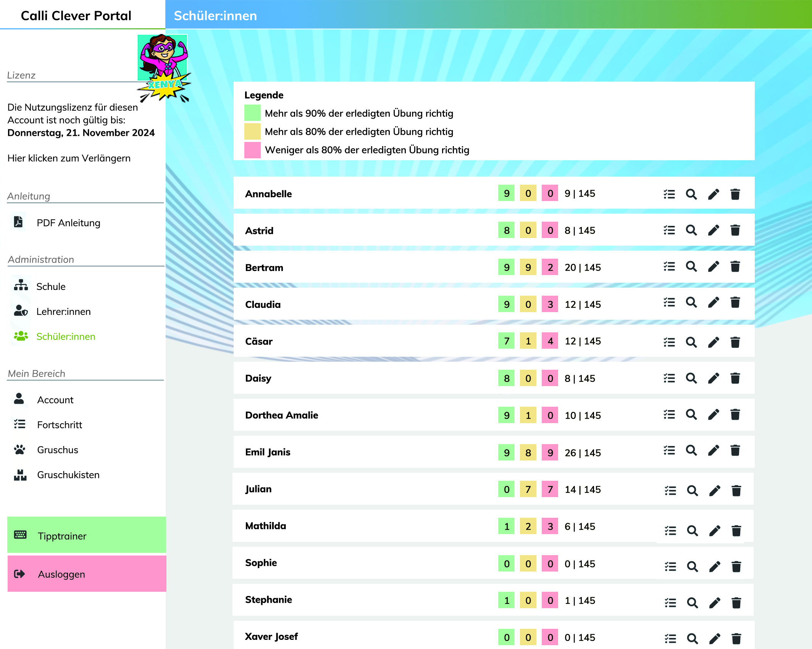Click the search icon for Emil Janis
812x649 pixels.
(691, 453)
